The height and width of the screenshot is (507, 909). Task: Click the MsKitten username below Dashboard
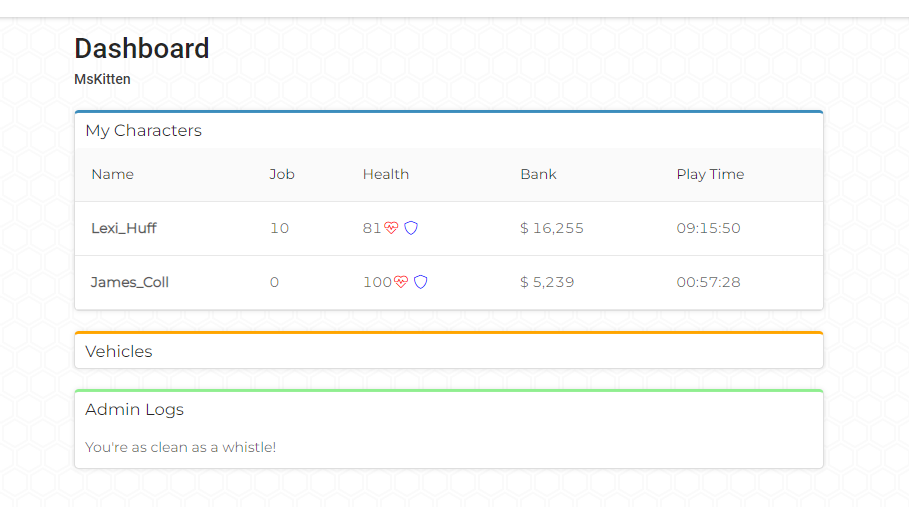pos(103,79)
